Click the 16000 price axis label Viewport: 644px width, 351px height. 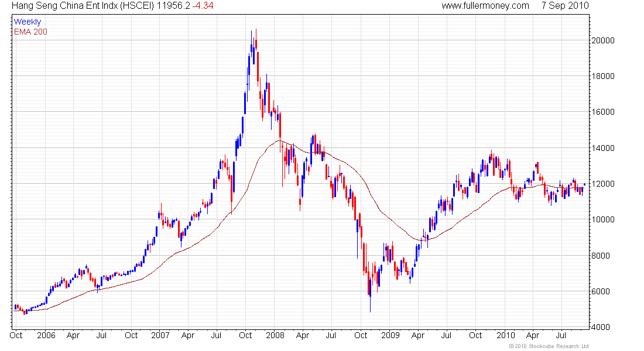point(602,112)
